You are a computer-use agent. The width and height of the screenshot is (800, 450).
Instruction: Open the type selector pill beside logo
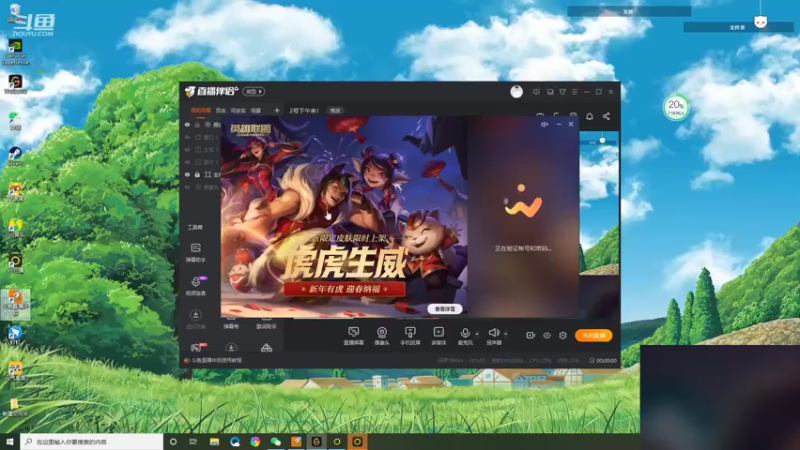click(254, 92)
